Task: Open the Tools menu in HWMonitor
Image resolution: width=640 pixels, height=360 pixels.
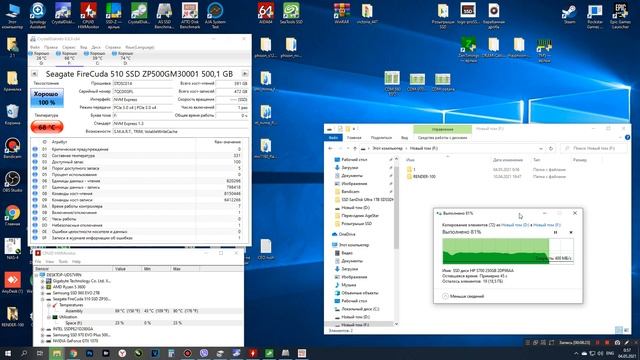Action: click(63, 262)
